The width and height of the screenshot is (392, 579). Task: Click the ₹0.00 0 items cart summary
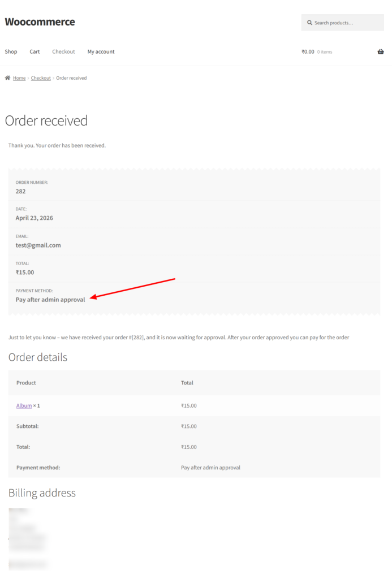tap(317, 52)
